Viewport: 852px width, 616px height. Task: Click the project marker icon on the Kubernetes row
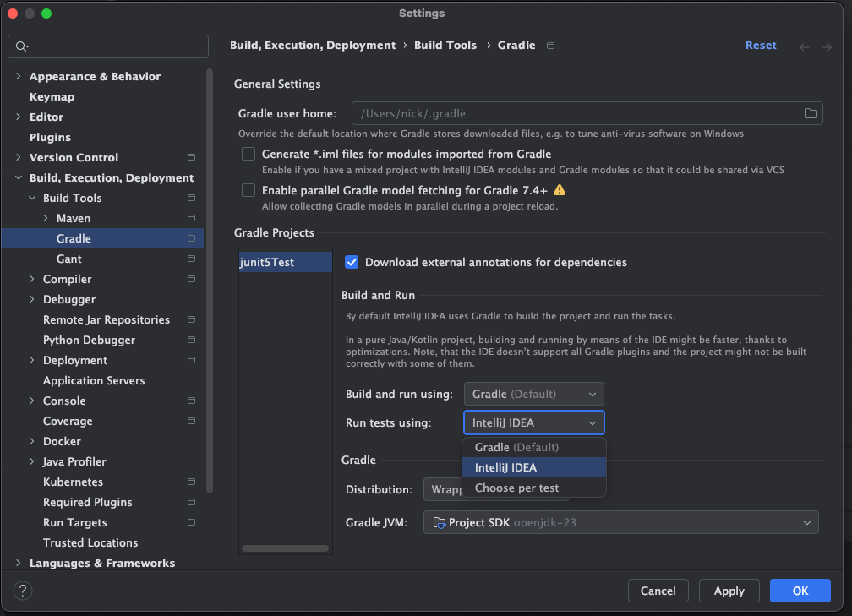[191, 482]
